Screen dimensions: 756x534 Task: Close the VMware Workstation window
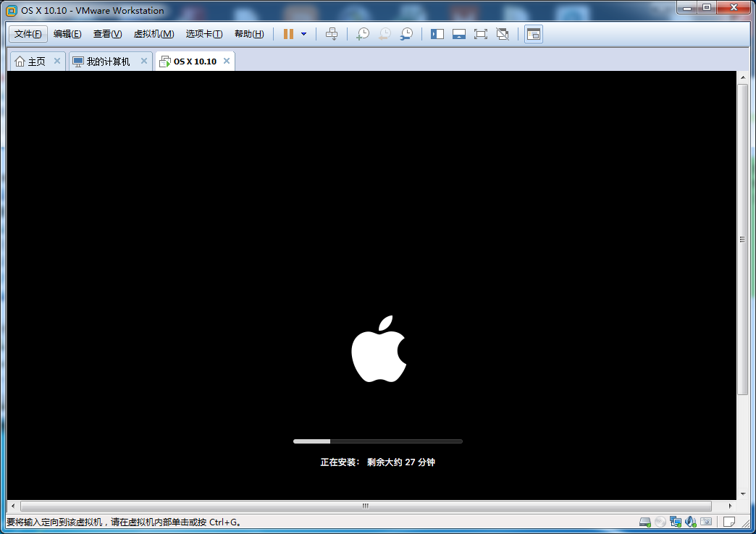pos(734,8)
